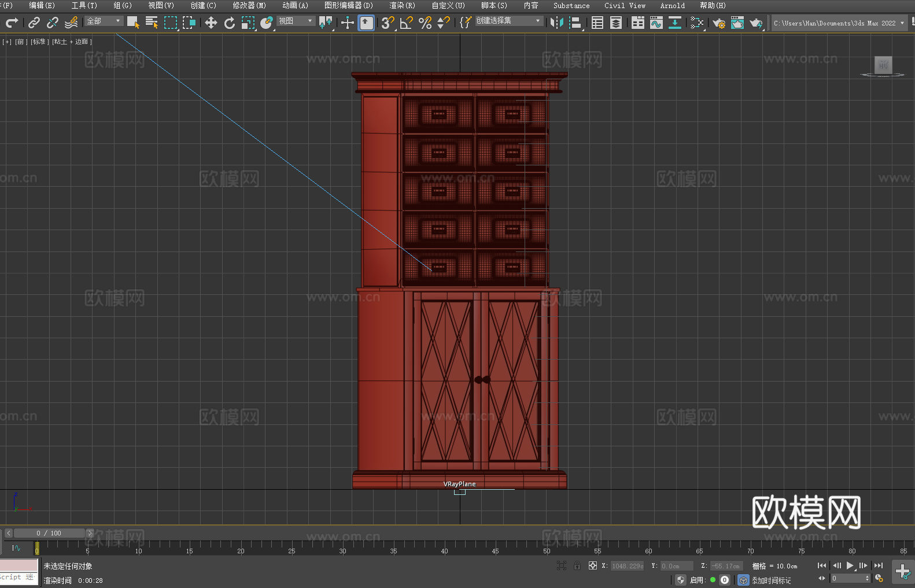Viewport: 915px width, 588px height.
Task: Click the X coordinate field
Action: click(x=627, y=566)
